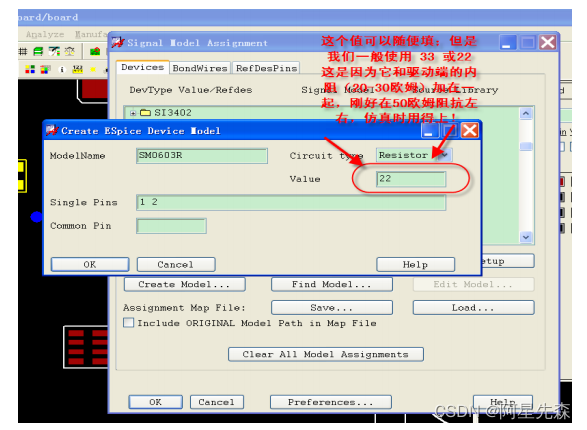Click the balance scales toolbar icon

(x=70, y=52)
